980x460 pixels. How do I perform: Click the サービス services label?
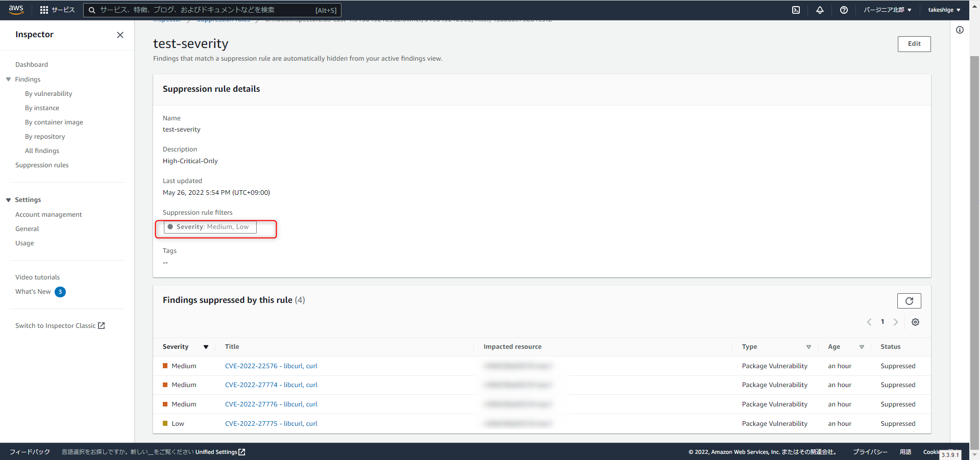coord(63,10)
